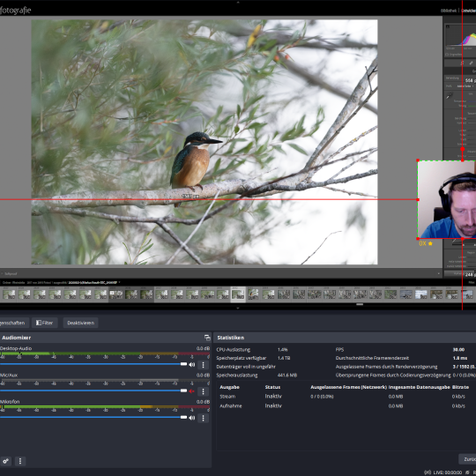Click the webcam source in the preview
The width and height of the screenshot is (476, 476).
[447, 199]
